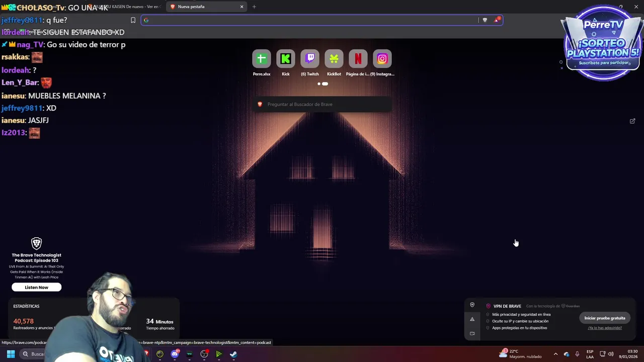644x362 pixels.
Task: Open a new browser tab with plus button
Action: [254, 7]
